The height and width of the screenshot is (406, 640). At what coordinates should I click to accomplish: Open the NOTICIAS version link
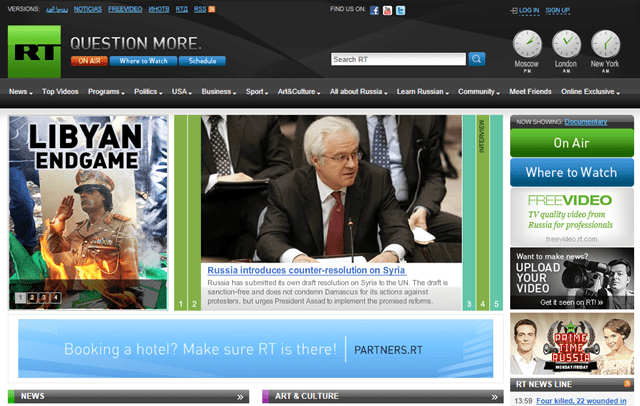(x=88, y=9)
